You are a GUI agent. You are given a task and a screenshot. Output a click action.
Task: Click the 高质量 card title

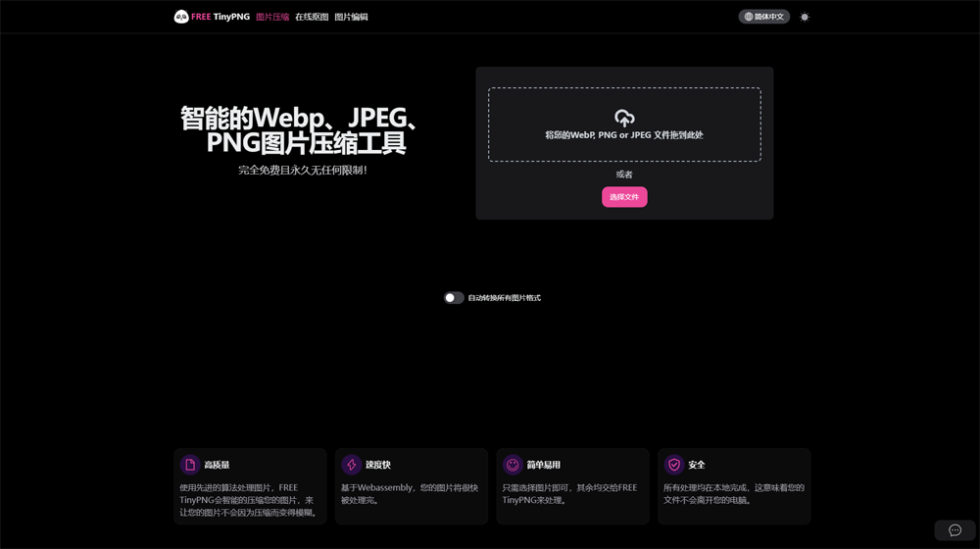pos(217,465)
